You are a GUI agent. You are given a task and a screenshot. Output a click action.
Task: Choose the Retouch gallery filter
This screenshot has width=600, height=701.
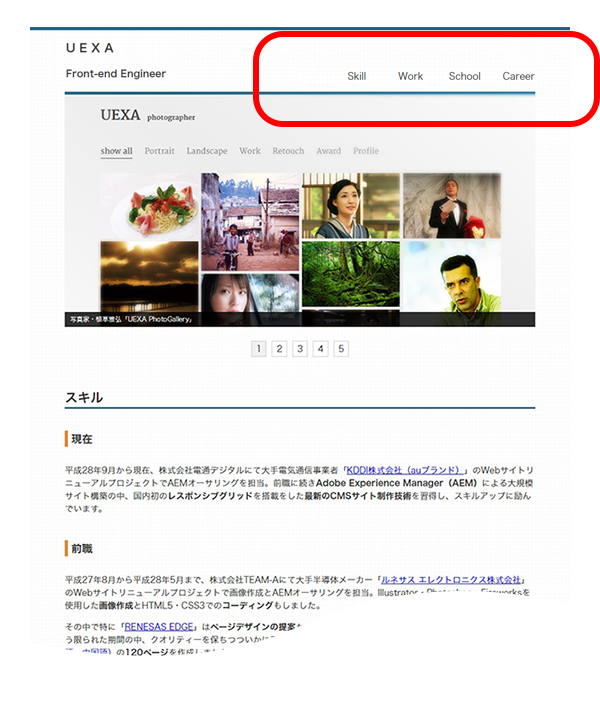pyautogui.click(x=288, y=151)
